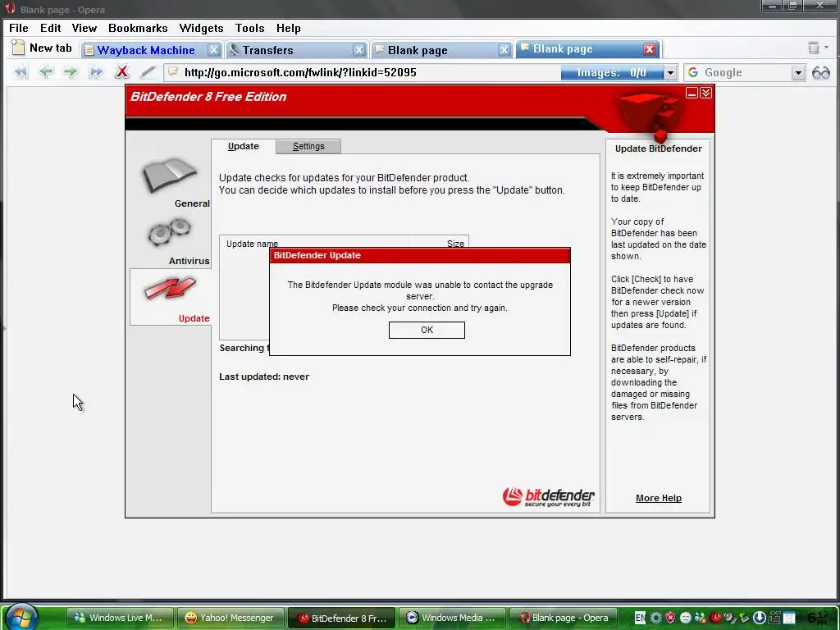Click the blue download arrow tray icon
The height and width of the screenshot is (630, 840).
[759, 618]
